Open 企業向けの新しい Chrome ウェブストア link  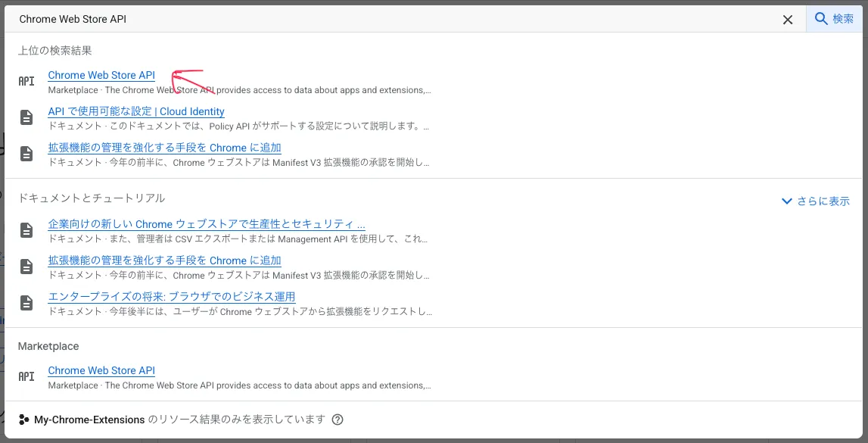click(207, 224)
